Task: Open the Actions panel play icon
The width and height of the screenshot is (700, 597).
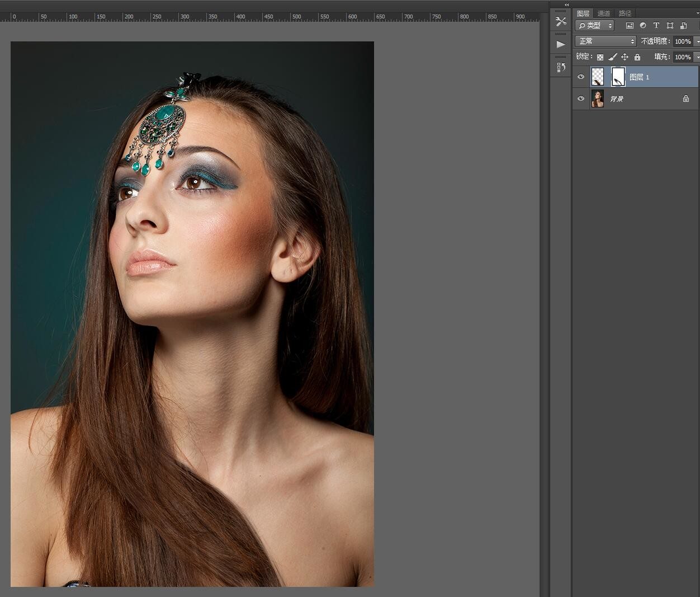Action: click(561, 44)
